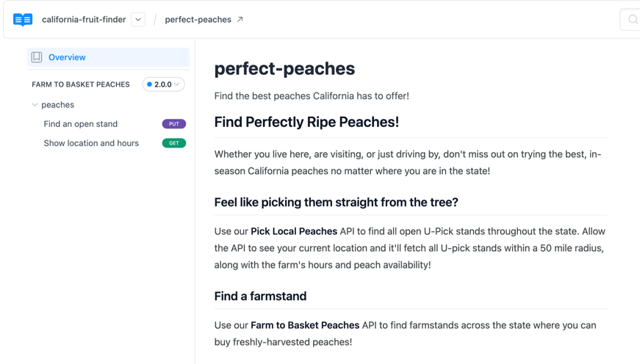Click the Find Perfectly Ripe Peaches! heading

pyautogui.click(x=306, y=123)
